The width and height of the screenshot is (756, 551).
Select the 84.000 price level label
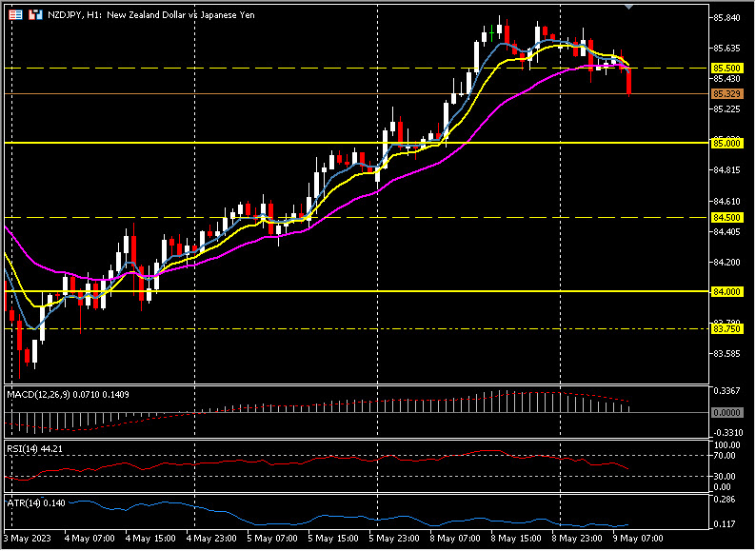point(726,291)
